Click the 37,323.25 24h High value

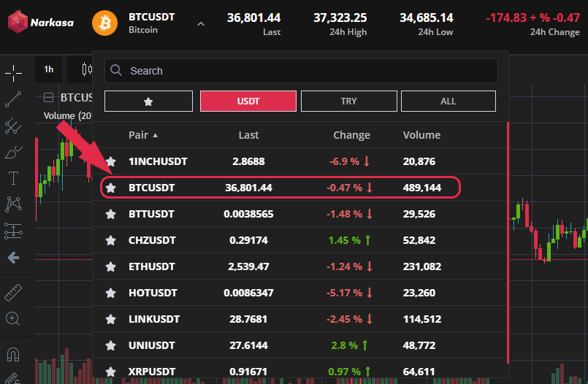click(340, 18)
